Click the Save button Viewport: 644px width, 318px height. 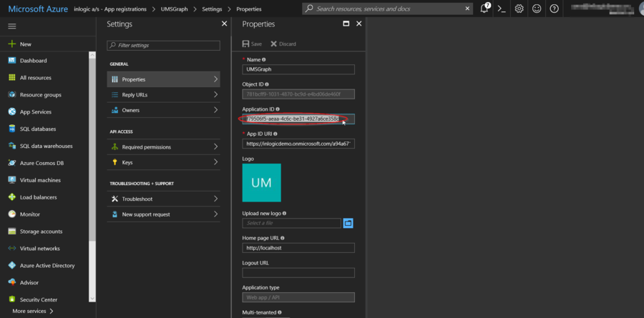(x=252, y=44)
